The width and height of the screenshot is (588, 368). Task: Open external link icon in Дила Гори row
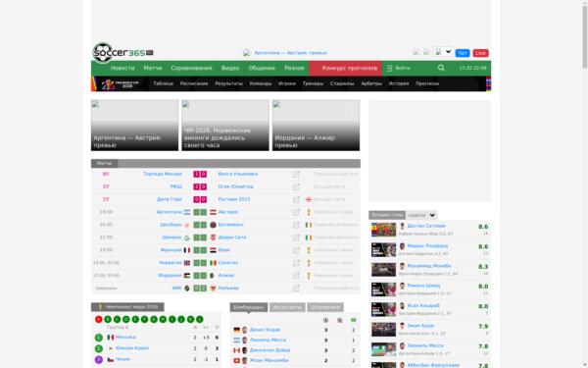pos(296,199)
